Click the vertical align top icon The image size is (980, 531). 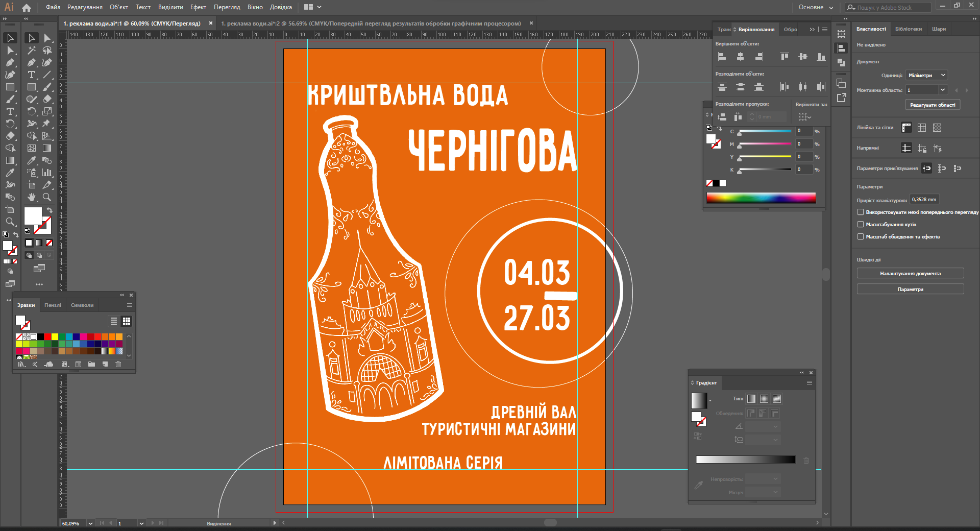pyautogui.click(x=784, y=57)
